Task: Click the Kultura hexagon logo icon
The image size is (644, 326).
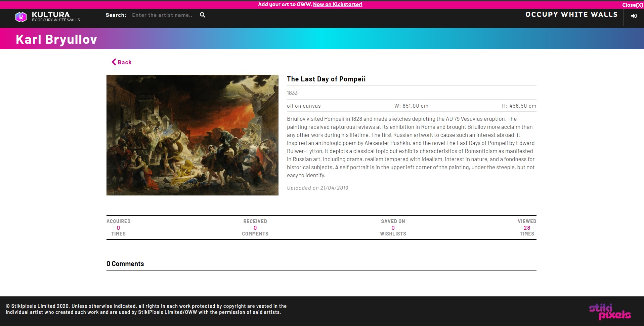Action: [x=21, y=17]
